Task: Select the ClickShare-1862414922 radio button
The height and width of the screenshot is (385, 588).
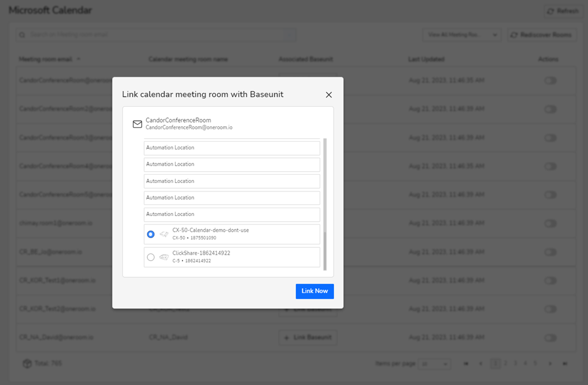Action: click(x=150, y=257)
